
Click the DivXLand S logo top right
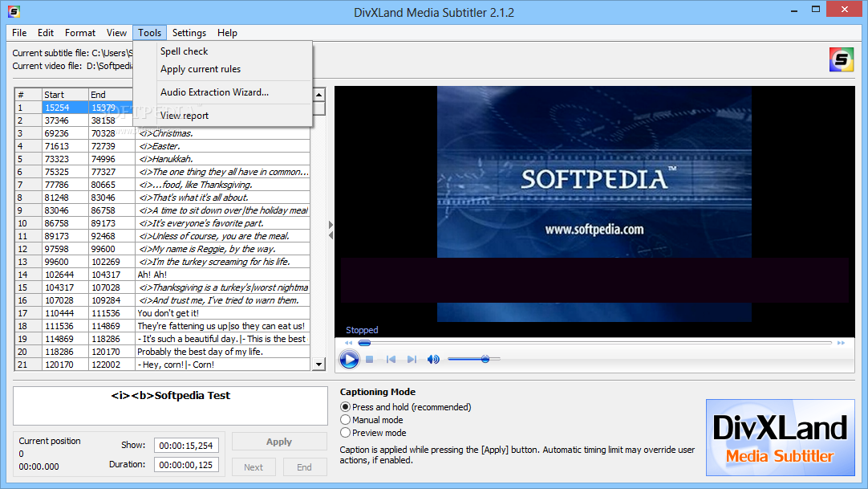pyautogui.click(x=841, y=59)
